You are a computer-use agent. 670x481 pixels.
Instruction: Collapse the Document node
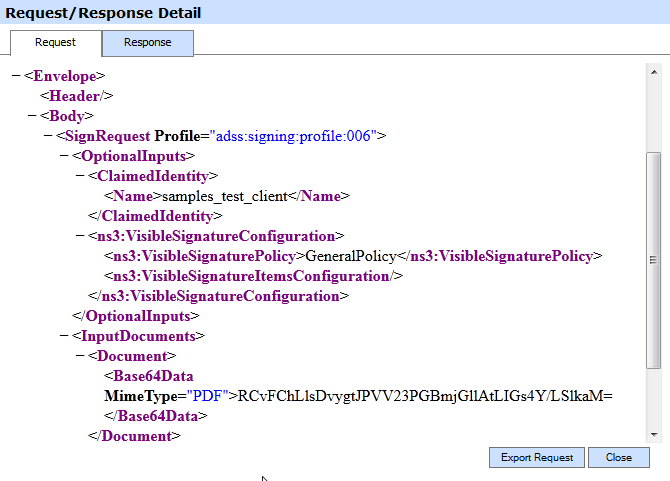79,356
